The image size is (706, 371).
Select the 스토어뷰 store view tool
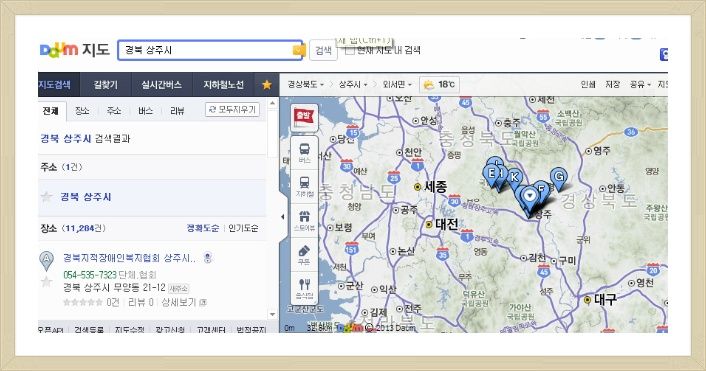[304, 221]
